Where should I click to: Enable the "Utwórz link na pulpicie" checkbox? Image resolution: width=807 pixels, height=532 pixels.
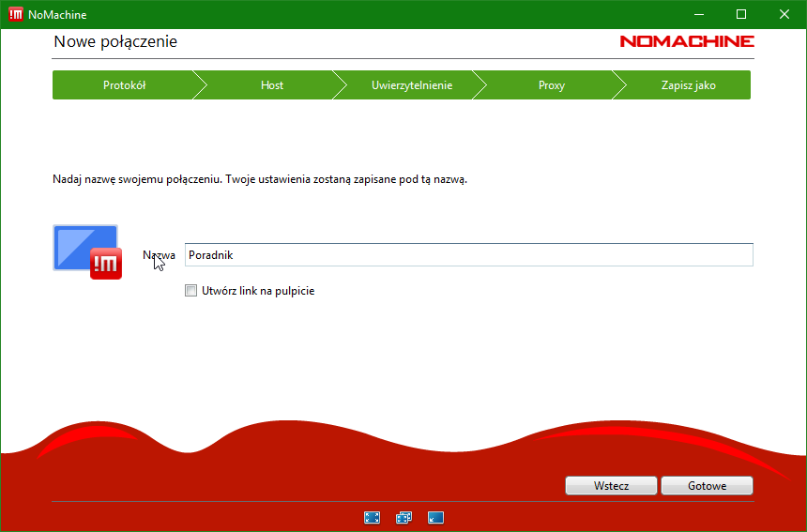(191, 291)
